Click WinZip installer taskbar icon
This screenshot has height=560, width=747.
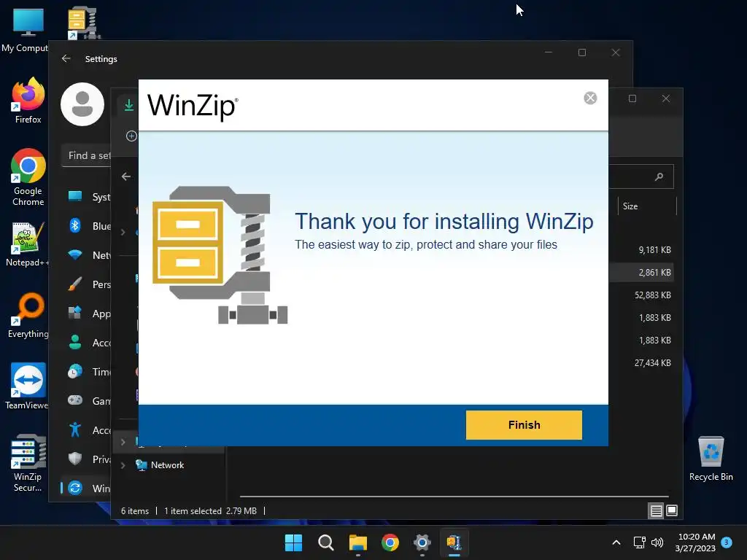(454, 542)
